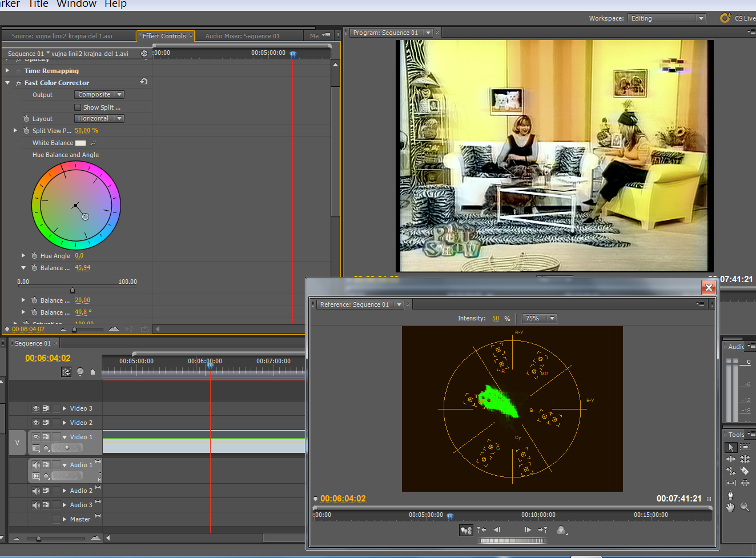Screen dimensions: 756x558
Task: Select the Razor tool in Tools panel
Action: coord(745,471)
